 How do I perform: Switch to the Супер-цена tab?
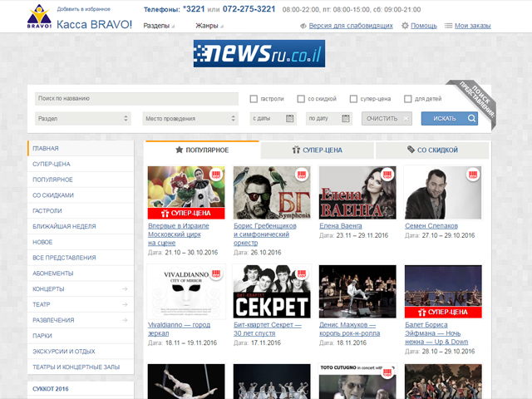pyautogui.click(x=317, y=150)
